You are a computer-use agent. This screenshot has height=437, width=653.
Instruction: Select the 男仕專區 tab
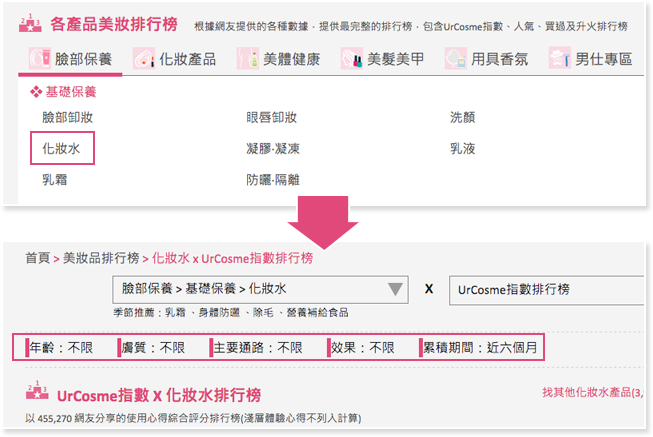pyautogui.click(x=591, y=59)
